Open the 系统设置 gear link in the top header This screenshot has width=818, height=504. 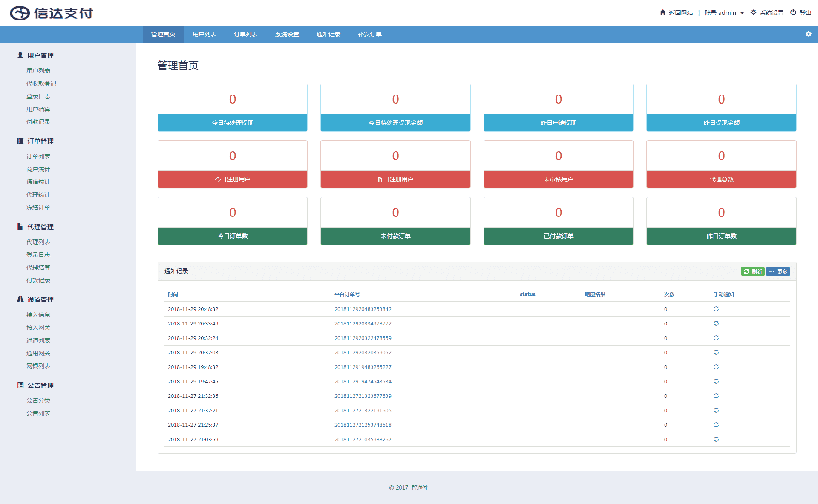click(767, 13)
